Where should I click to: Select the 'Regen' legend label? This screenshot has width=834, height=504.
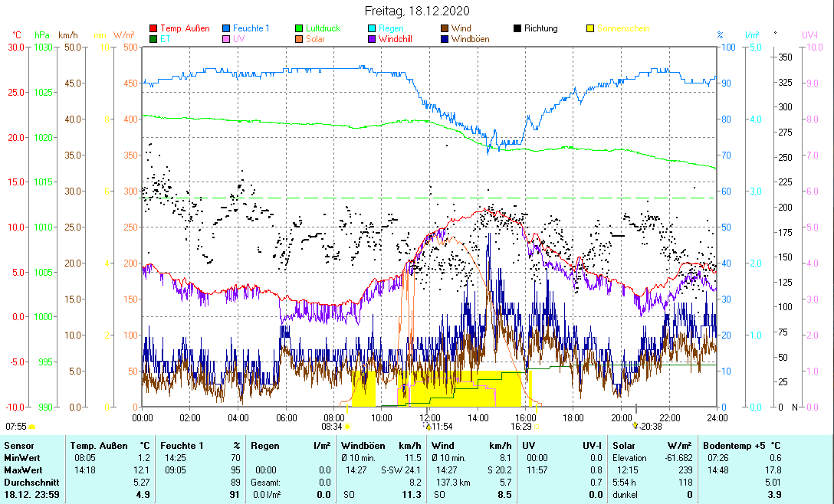(391, 28)
